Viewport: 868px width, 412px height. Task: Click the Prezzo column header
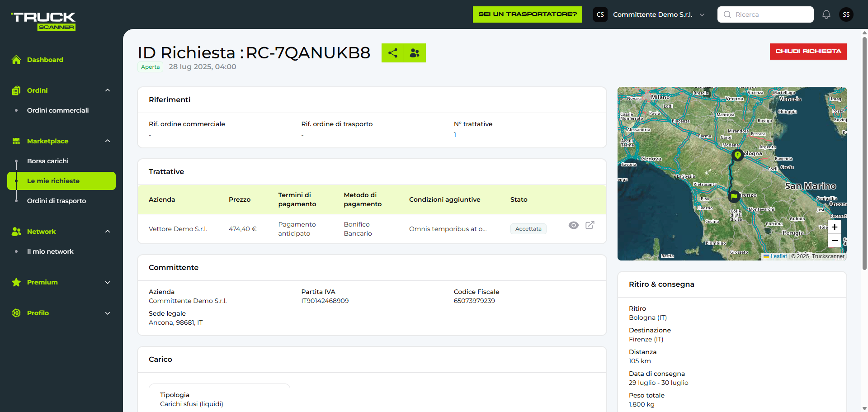click(240, 199)
